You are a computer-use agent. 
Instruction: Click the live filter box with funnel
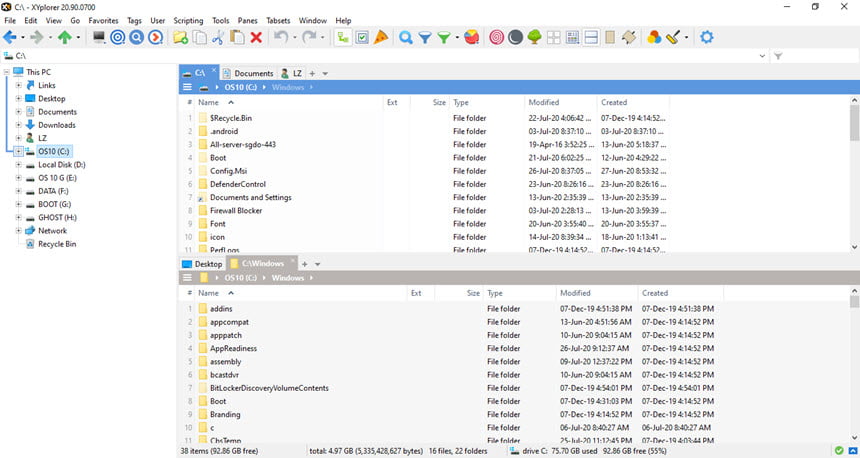814,56
